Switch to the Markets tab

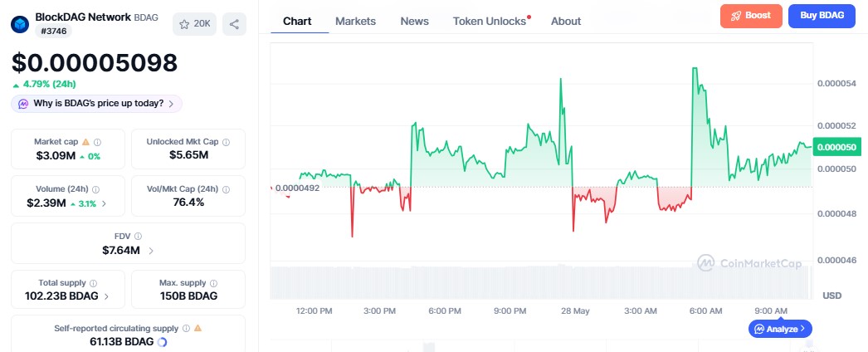coord(355,21)
